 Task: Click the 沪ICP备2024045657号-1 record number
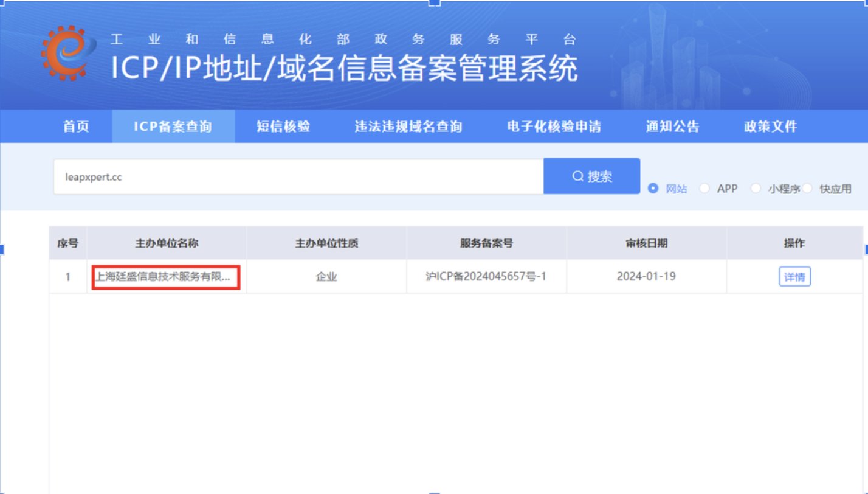pyautogui.click(x=486, y=277)
